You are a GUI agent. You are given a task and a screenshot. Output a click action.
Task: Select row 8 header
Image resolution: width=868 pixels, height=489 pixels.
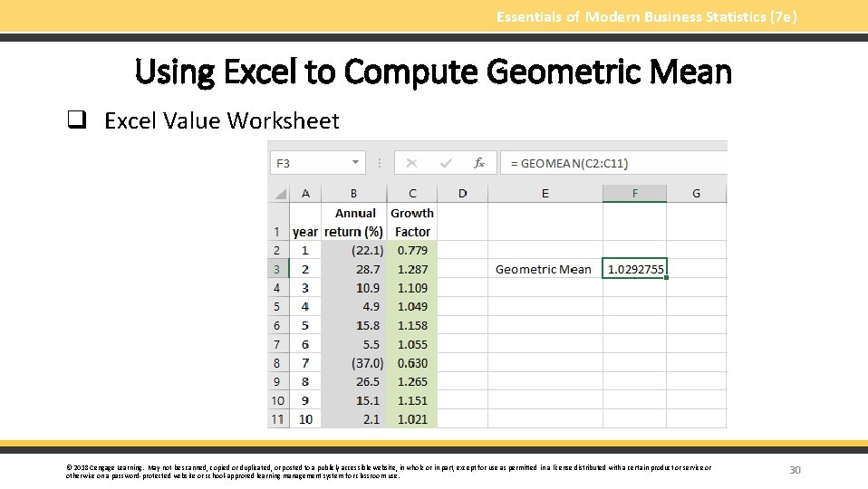pyautogui.click(x=278, y=363)
